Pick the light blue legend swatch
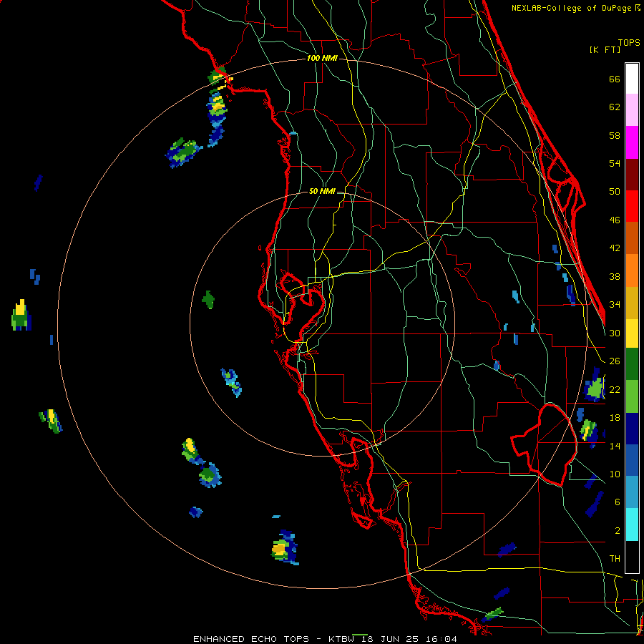This screenshot has height=644, width=644. [632, 492]
